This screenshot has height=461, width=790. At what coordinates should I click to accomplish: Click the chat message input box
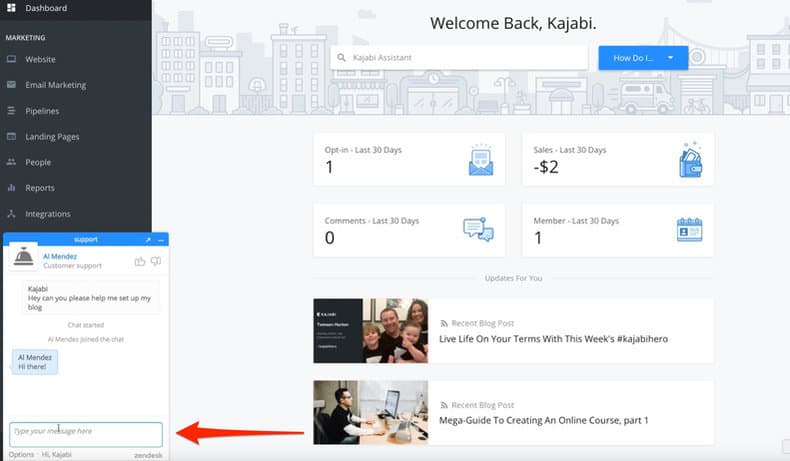86,434
